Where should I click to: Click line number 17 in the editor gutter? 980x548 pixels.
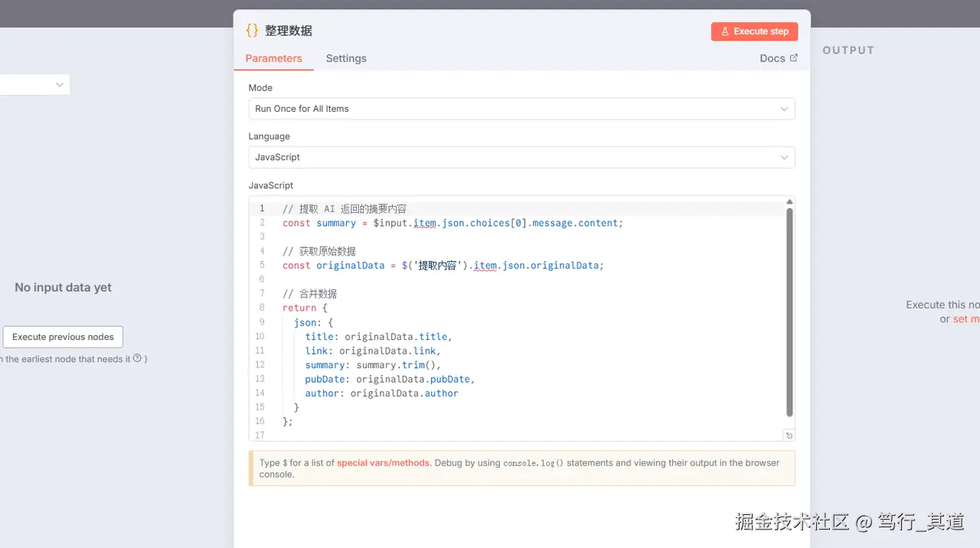[x=260, y=435]
